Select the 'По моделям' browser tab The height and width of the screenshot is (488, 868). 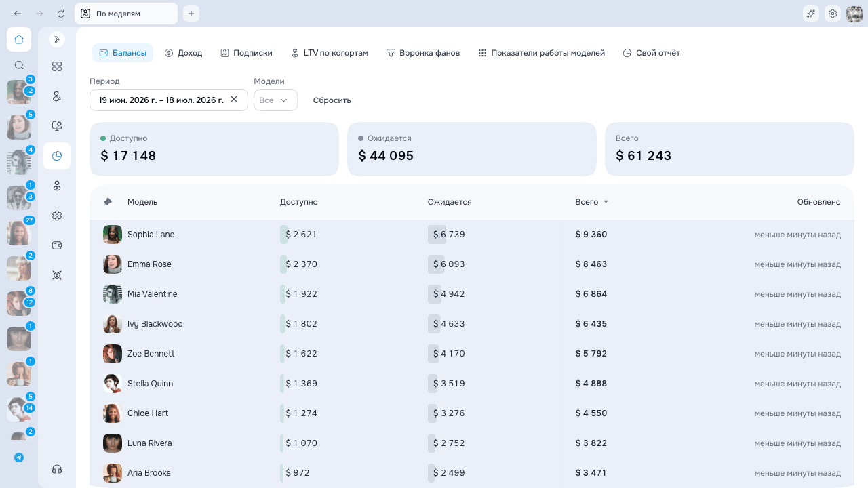126,14
